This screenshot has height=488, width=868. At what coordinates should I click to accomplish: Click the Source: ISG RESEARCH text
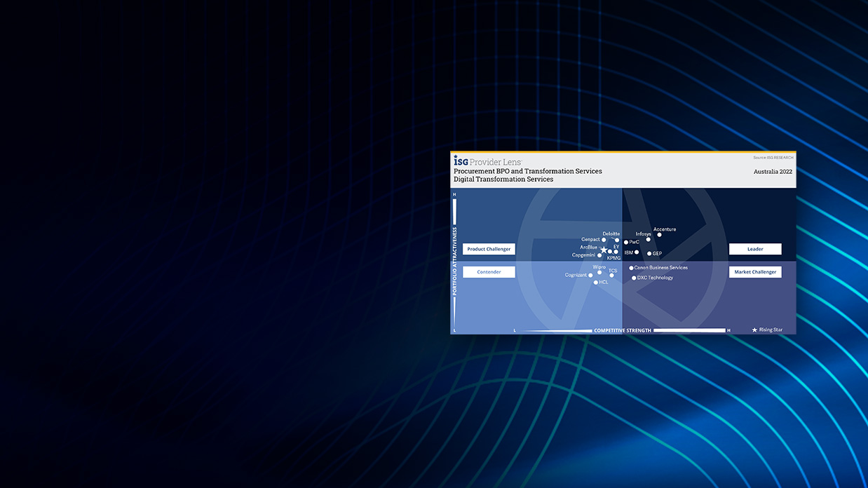[x=773, y=158]
